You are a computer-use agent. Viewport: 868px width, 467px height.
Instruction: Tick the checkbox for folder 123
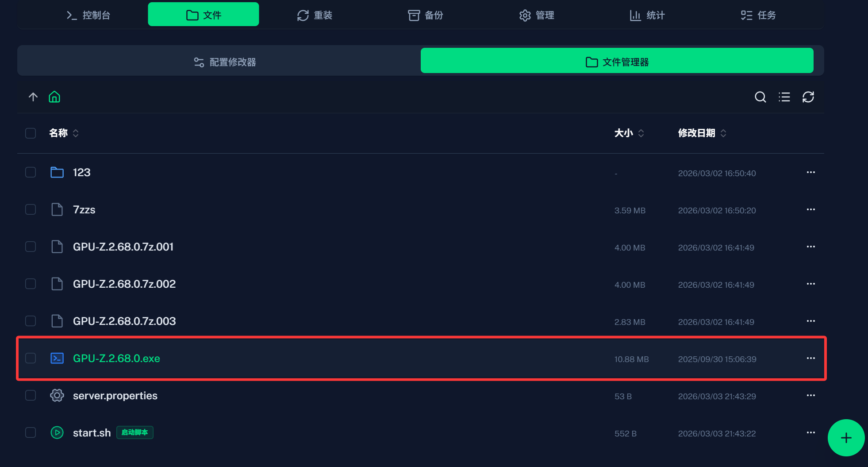click(31, 172)
